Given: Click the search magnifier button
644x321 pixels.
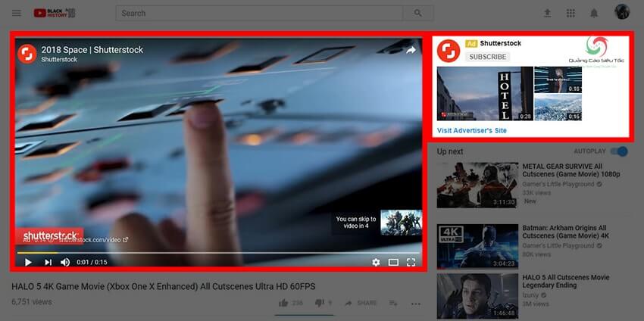Looking at the screenshot, I should [x=417, y=13].
